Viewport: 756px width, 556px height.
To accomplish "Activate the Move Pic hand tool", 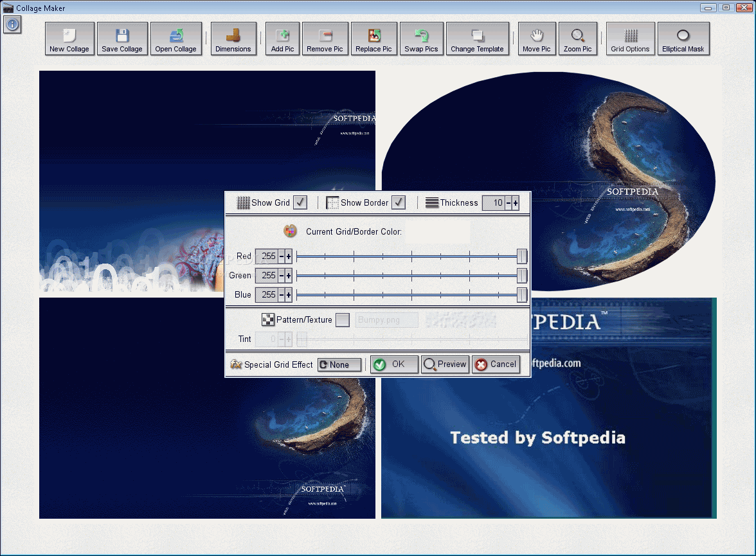I will click(537, 39).
